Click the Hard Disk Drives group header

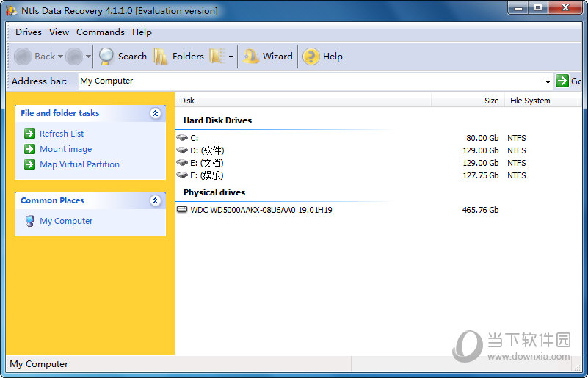(217, 120)
